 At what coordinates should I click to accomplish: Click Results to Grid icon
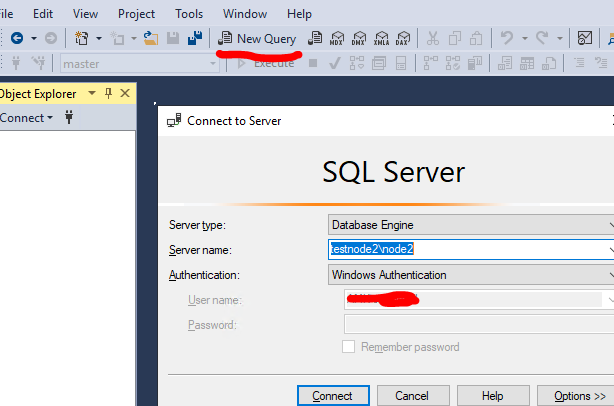(527, 63)
